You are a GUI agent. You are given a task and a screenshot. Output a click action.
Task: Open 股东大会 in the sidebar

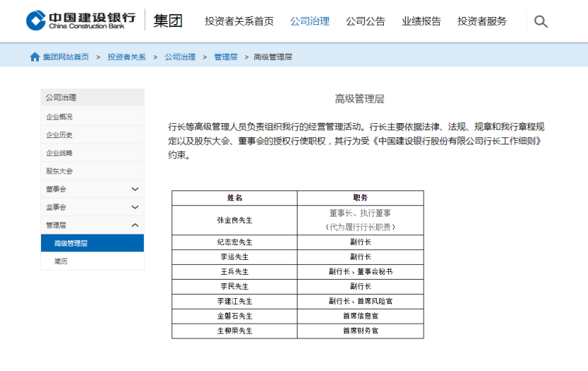pos(60,171)
